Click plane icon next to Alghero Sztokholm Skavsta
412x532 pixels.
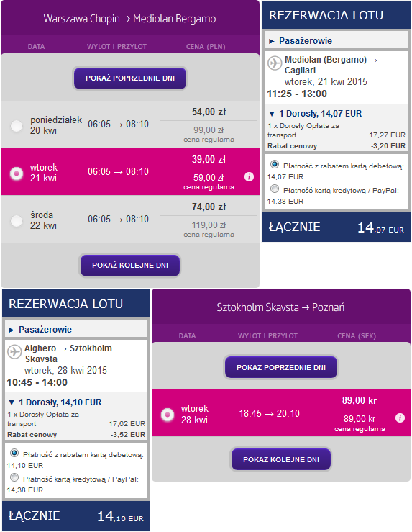point(14,351)
